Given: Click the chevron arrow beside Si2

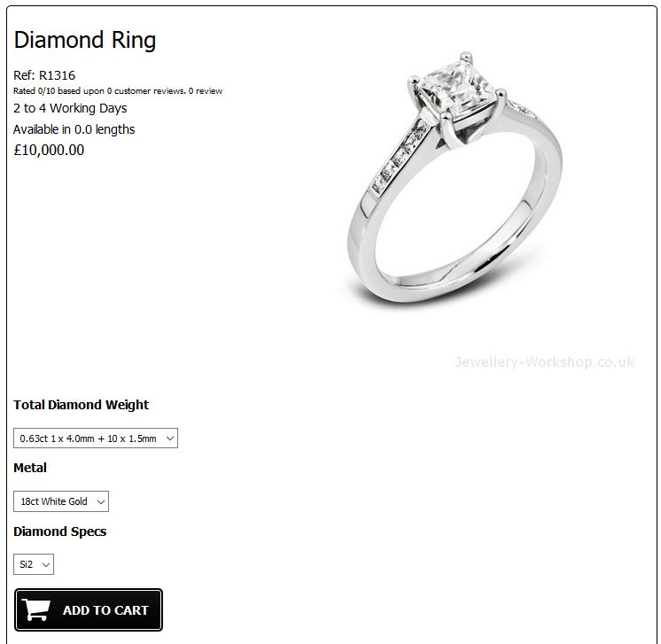Looking at the screenshot, I should click(x=46, y=565).
